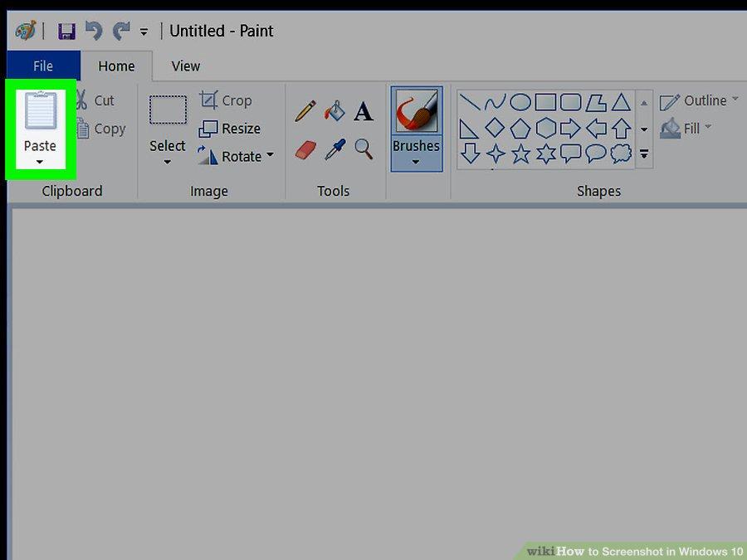Select the Magnifier tool
This screenshot has width=747, height=560.
(x=364, y=149)
